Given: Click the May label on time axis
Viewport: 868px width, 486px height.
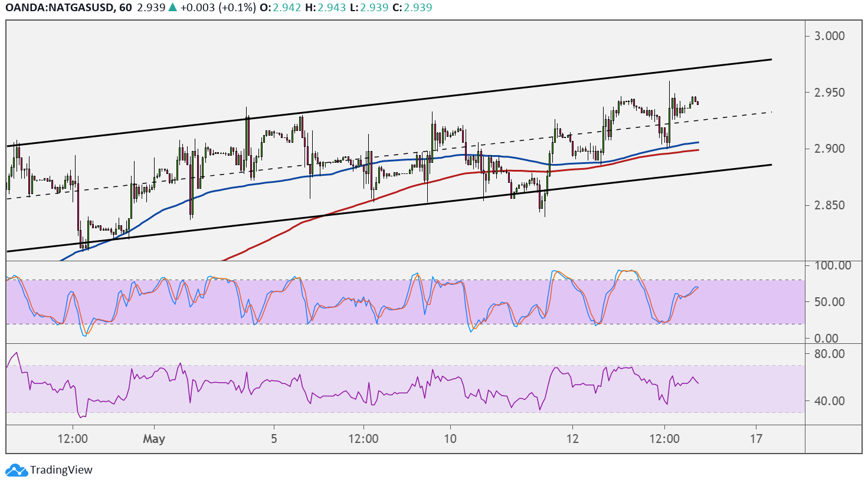Looking at the screenshot, I should point(154,439).
